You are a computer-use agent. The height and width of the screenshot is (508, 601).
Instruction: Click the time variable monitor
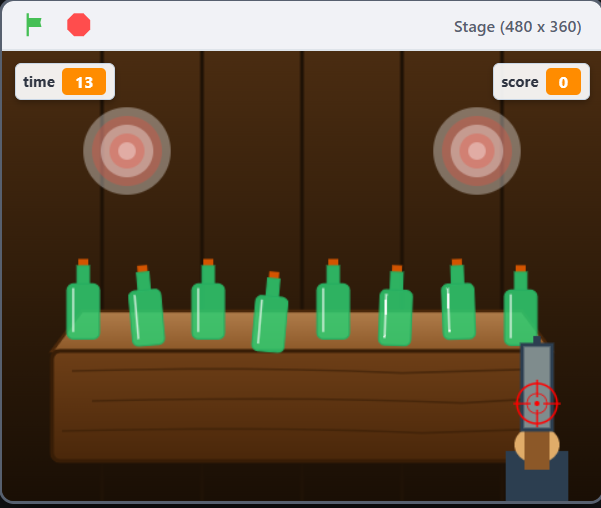(x=65, y=82)
